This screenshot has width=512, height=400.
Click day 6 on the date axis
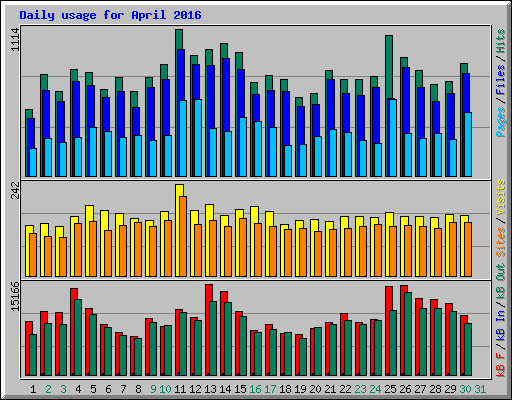pos(108,389)
